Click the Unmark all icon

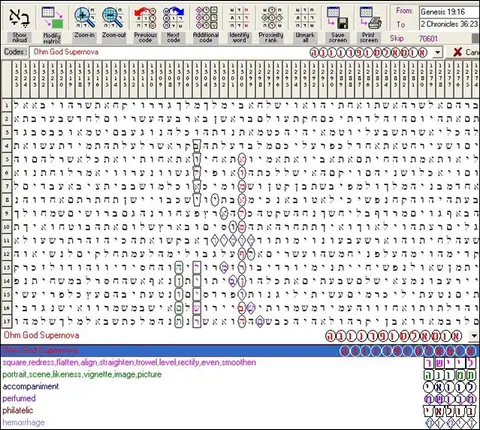pos(305,18)
